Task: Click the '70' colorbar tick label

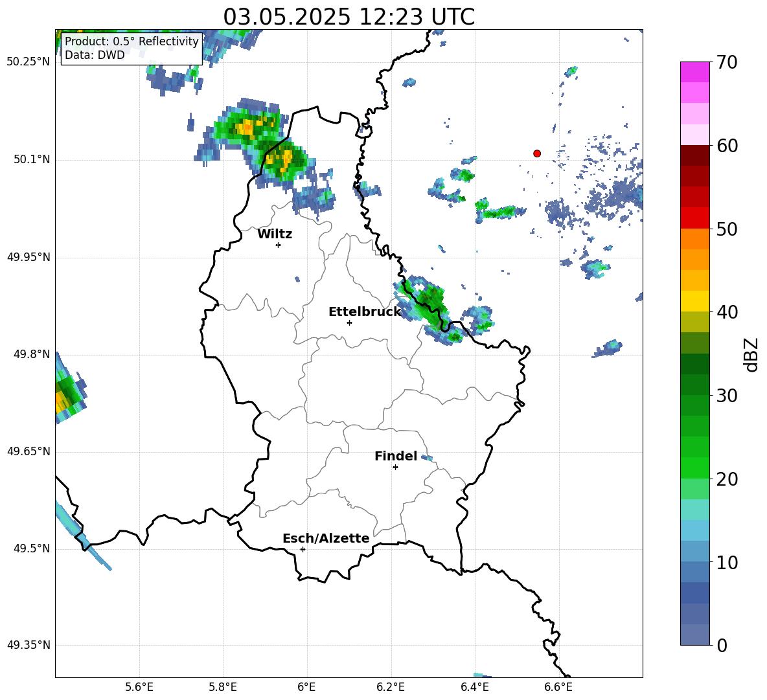Action: pos(727,62)
